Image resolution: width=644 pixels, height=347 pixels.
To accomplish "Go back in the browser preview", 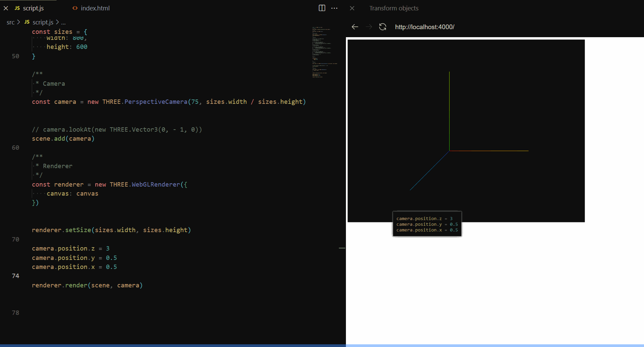I will [x=355, y=27].
